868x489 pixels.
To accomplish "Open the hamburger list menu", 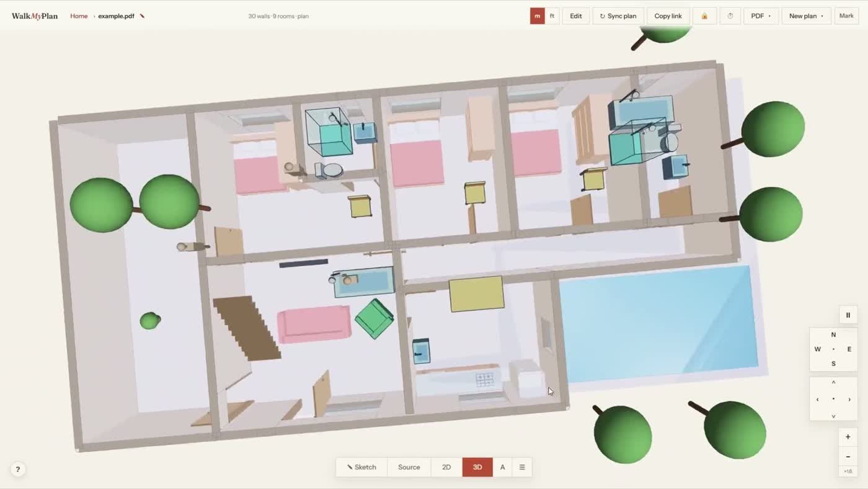I will coord(522,467).
